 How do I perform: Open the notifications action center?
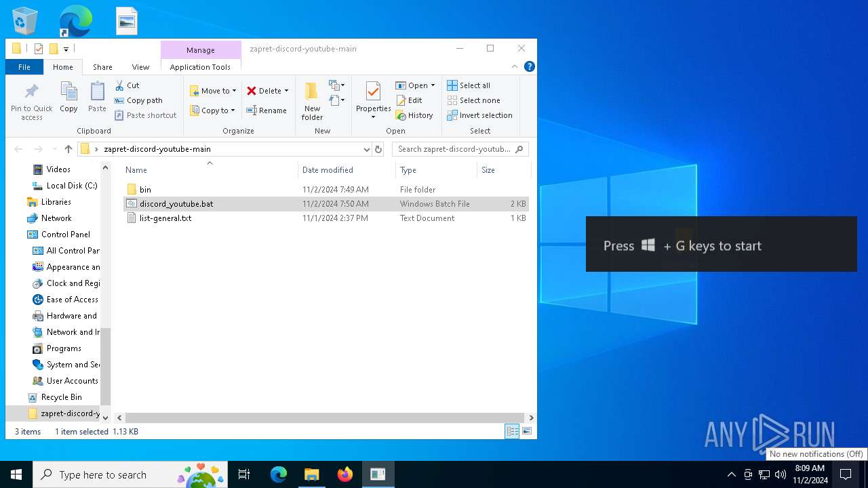(846, 474)
